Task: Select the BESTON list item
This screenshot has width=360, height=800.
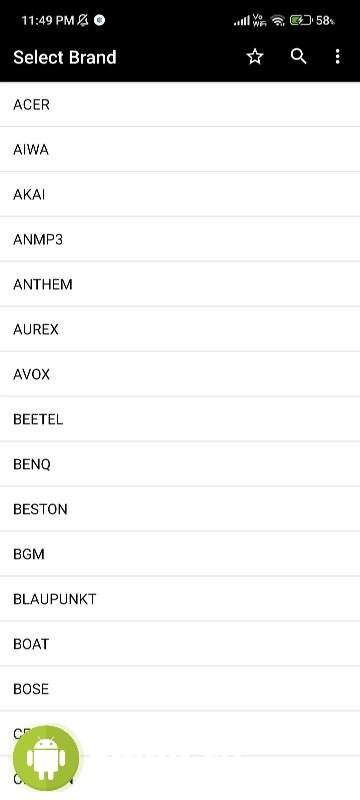Action: [180, 509]
